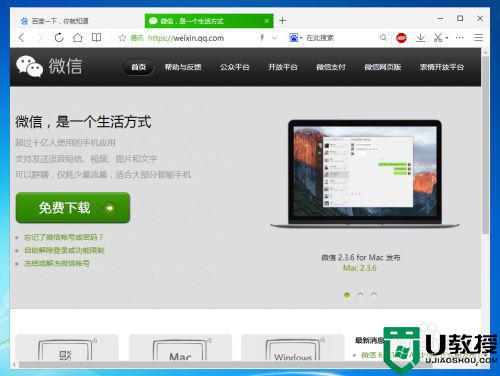Open the red ABP adblock extension
Image resolution: width=500 pixels, height=376 pixels.
401,38
